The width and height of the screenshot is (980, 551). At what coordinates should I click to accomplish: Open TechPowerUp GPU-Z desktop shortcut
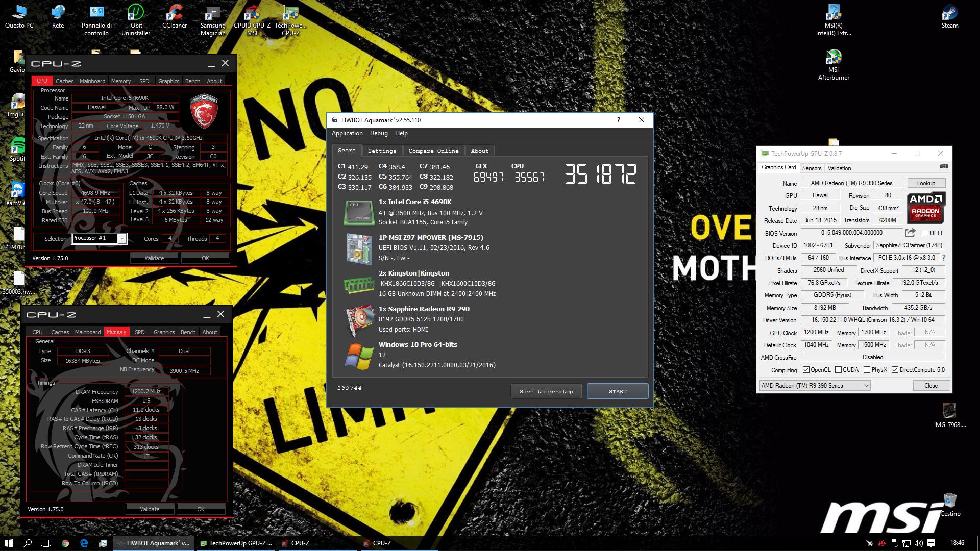click(290, 20)
